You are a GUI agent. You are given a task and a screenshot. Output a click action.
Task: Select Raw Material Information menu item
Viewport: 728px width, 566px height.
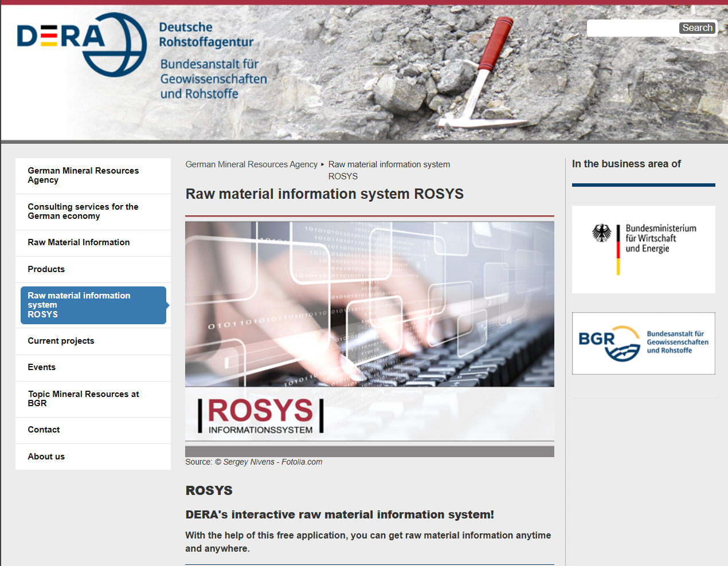(x=93, y=243)
